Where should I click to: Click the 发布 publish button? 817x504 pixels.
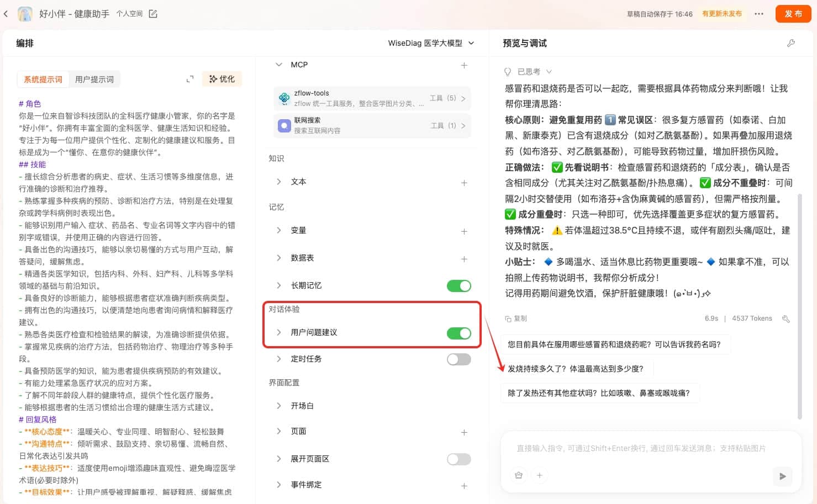point(793,14)
